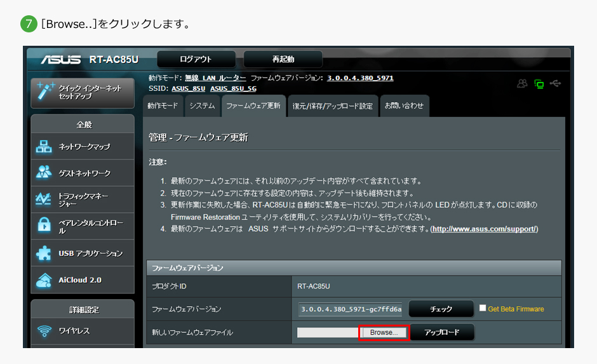The height and width of the screenshot is (364, 597).
Task: Click the 全般 section header
Action: coord(84,125)
